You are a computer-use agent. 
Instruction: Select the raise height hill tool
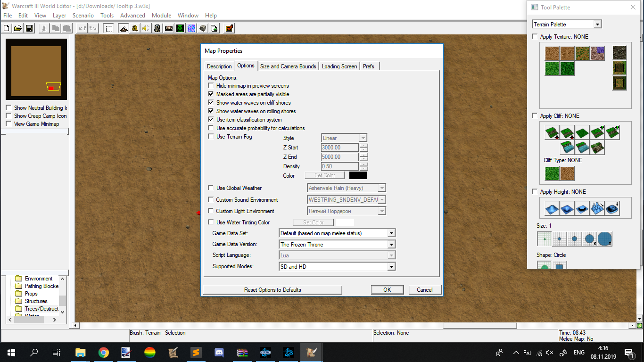552,208
